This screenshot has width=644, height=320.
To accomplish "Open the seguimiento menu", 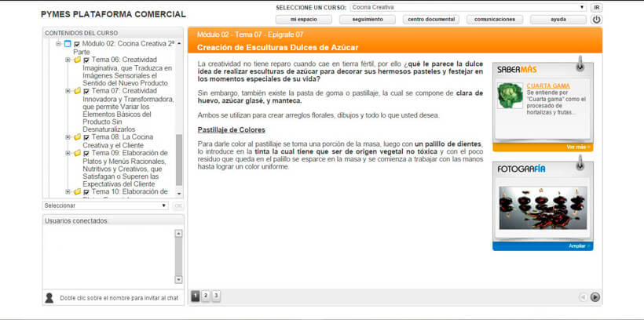I will pyautogui.click(x=368, y=20).
